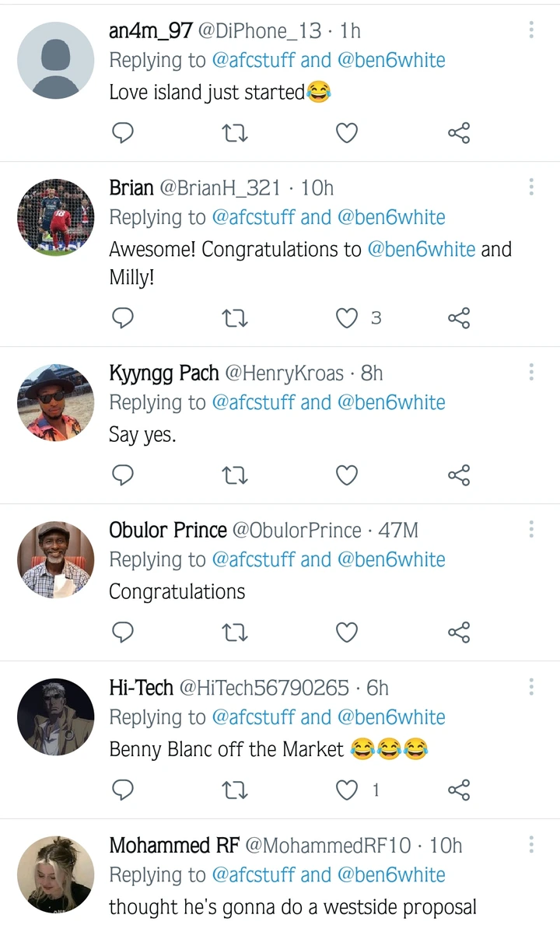Open more options on an4m_97's tweet

(x=531, y=30)
